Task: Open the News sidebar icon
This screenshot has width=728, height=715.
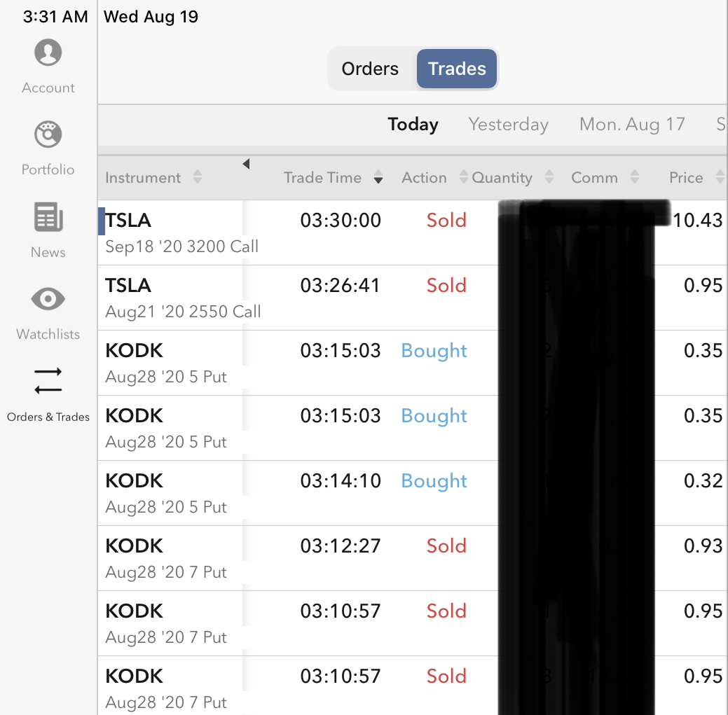Action: point(48,218)
